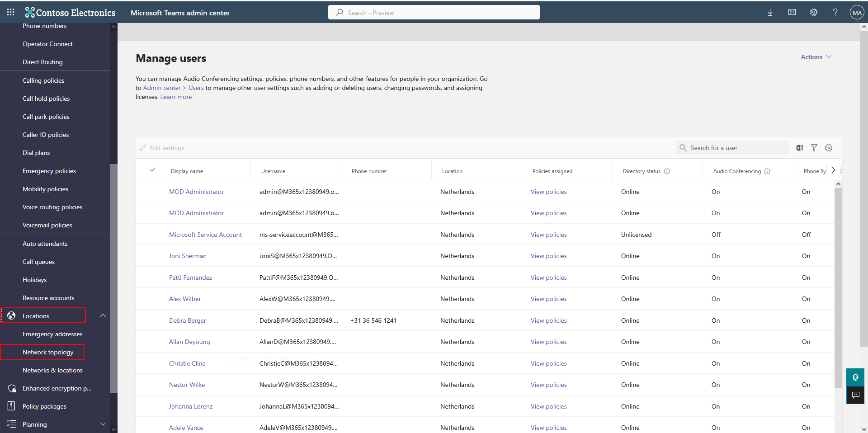This screenshot has width=868, height=433.
Task: Open the settings gear in top bar
Action: click(814, 12)
